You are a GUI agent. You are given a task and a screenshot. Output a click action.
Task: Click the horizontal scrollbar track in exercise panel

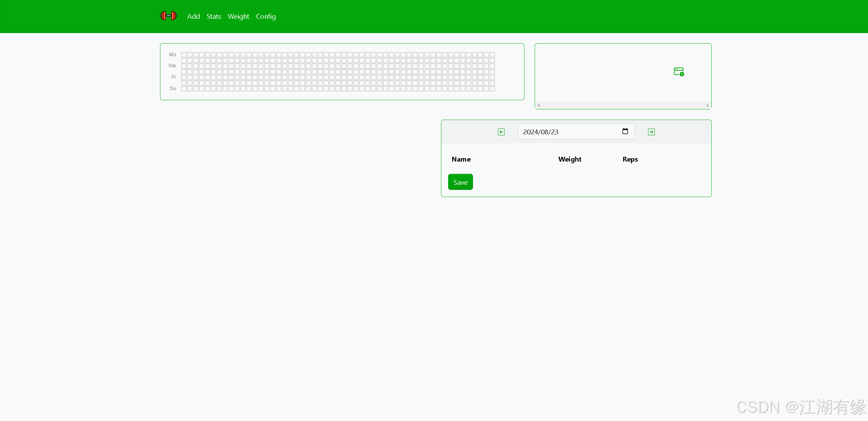pyautogui.click(x=623, y=106)
